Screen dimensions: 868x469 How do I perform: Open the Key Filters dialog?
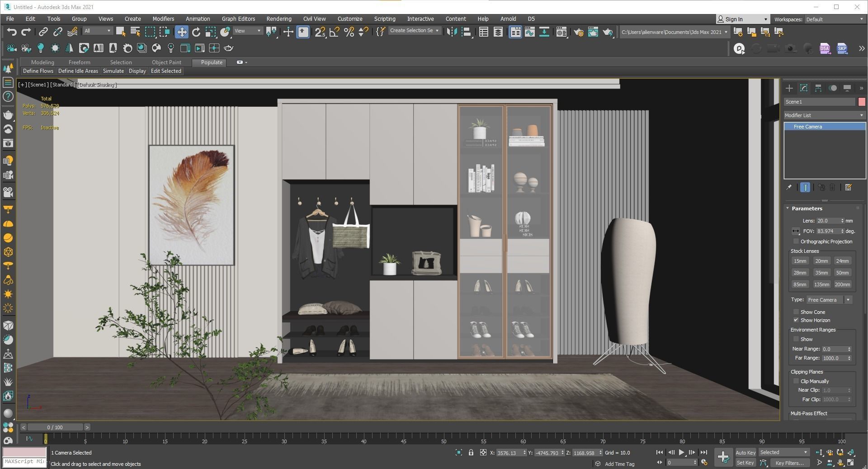tap(789, 463)
